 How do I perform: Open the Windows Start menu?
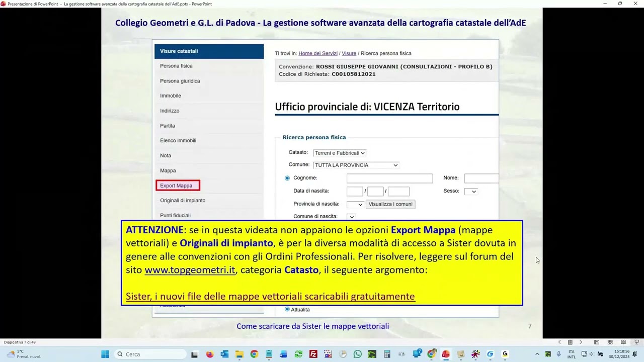(x=105, y=354)
